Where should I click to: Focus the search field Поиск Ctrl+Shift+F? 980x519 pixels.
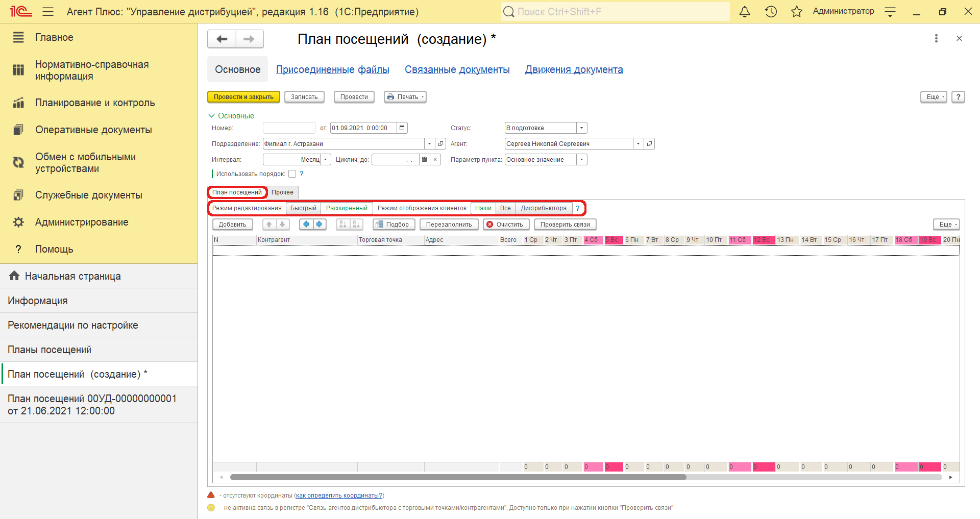click(615, 11)
